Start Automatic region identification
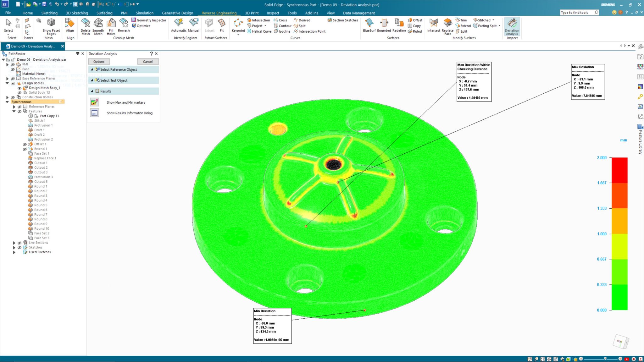The image size is (644, 362). coord(179,25)
